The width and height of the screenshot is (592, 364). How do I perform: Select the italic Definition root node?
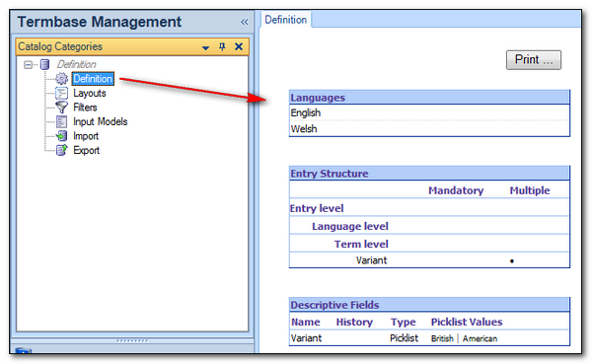tap(76, 64)
